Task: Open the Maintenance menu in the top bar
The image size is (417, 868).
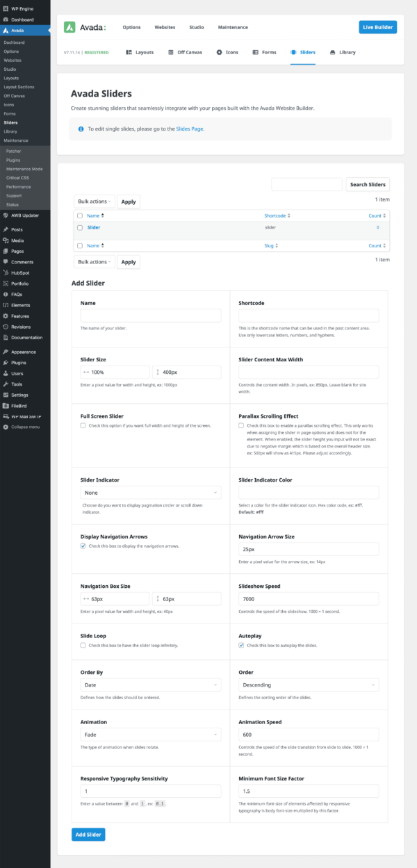Action: [x=233, y=28]
